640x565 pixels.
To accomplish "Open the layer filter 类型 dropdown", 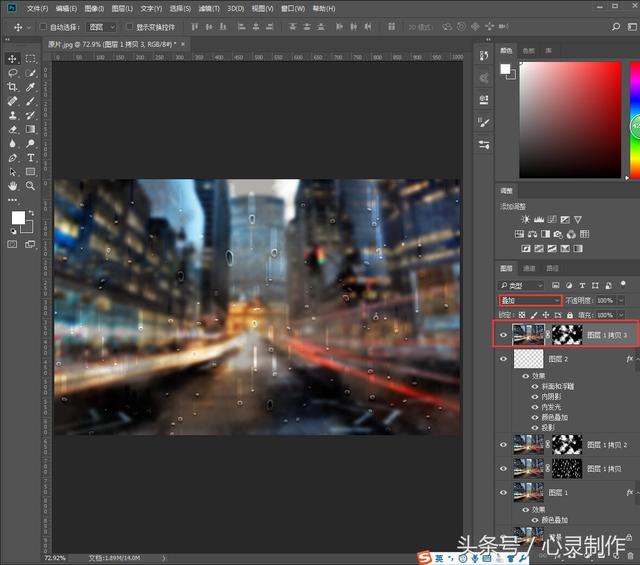I will [x=525, y=285].
